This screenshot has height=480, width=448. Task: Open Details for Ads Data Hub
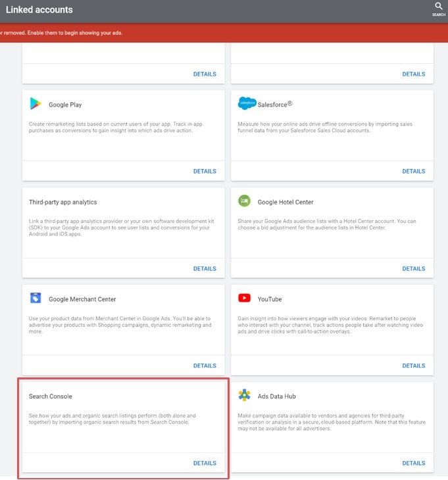[x=414, y=463]
